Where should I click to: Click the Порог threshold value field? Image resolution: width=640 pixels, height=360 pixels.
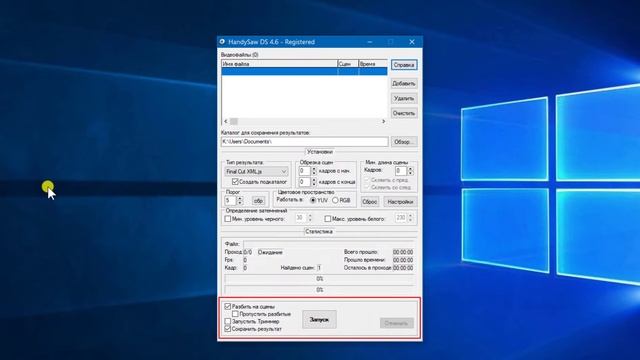coord(230,201)
